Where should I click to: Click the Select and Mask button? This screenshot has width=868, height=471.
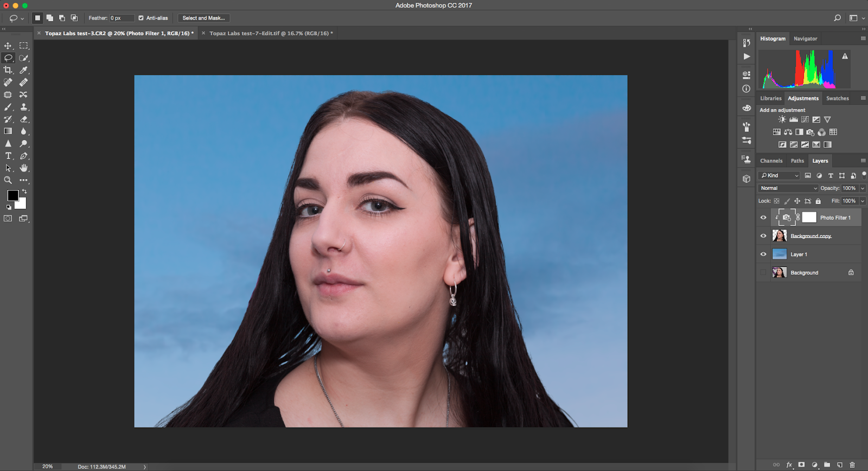(x=203, y=18)
